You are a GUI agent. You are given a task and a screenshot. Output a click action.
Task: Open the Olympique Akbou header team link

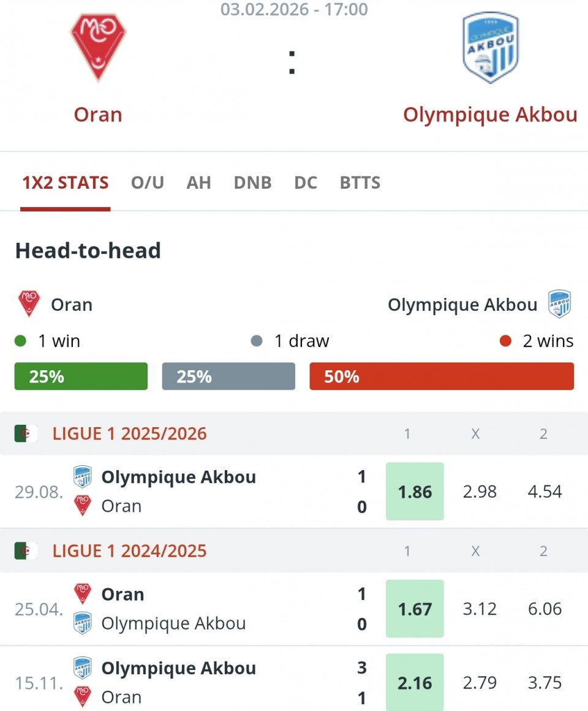point(490,115)
